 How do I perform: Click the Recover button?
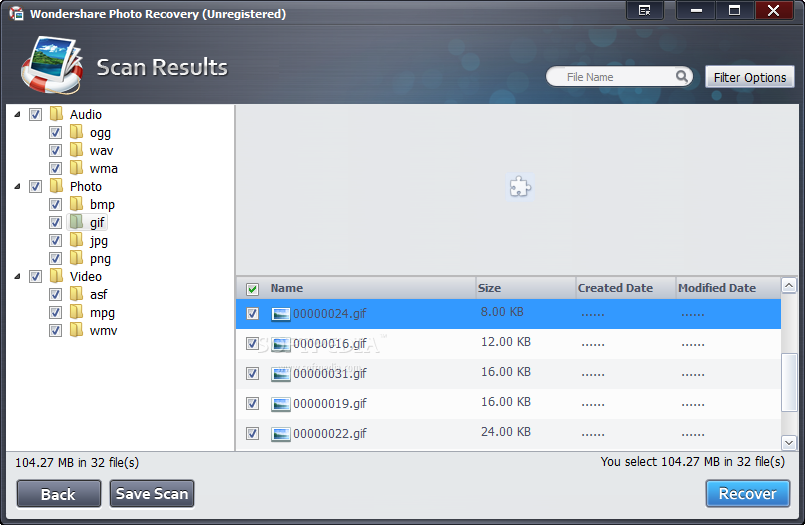point(748,494)
